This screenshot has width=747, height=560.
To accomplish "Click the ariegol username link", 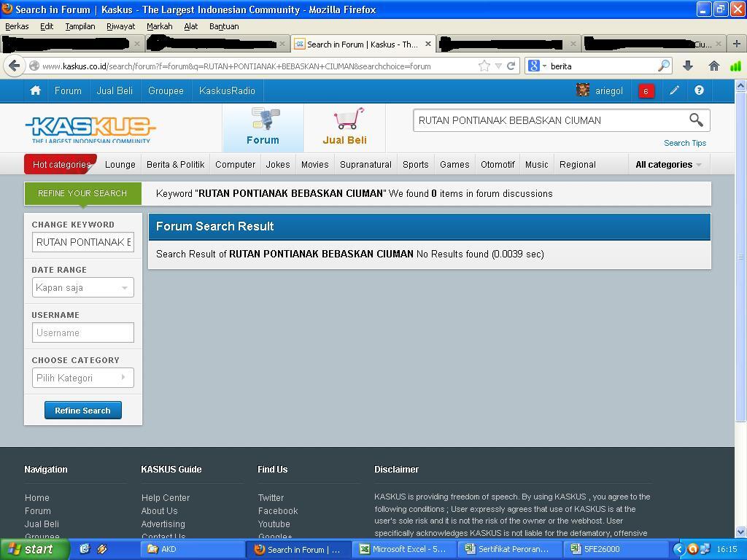I will [609, 90].
